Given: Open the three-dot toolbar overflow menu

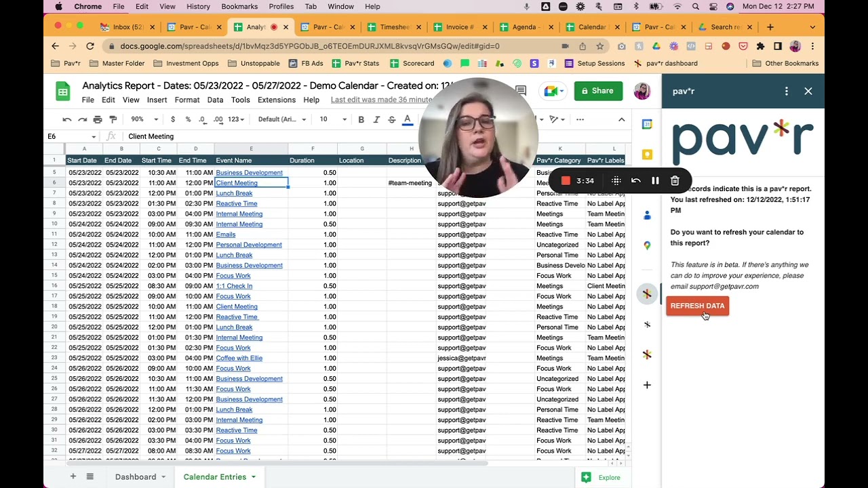Looking at the screenshot, I should pos(580,119).
